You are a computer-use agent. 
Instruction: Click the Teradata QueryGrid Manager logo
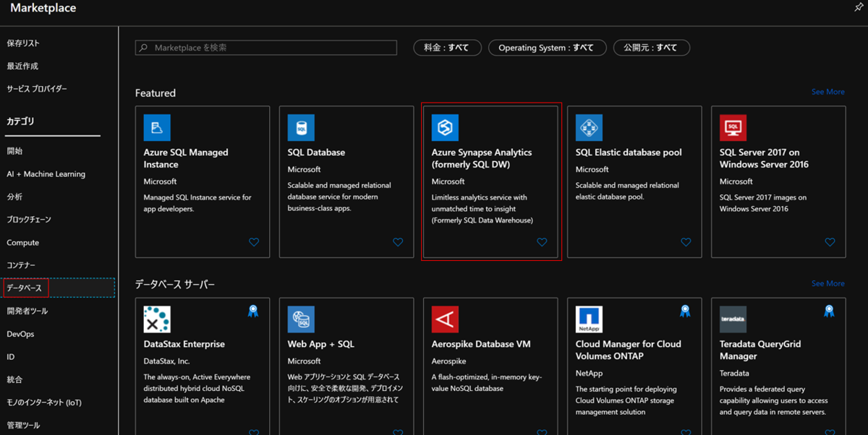coord(733,319)
